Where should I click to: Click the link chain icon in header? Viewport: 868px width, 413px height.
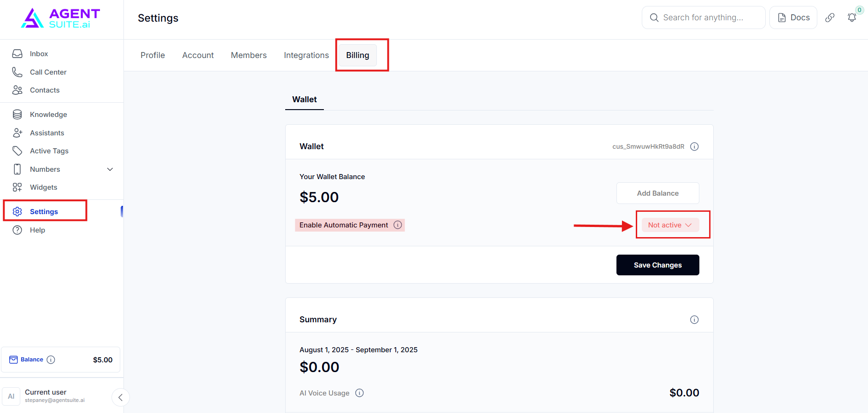point(830,17)
